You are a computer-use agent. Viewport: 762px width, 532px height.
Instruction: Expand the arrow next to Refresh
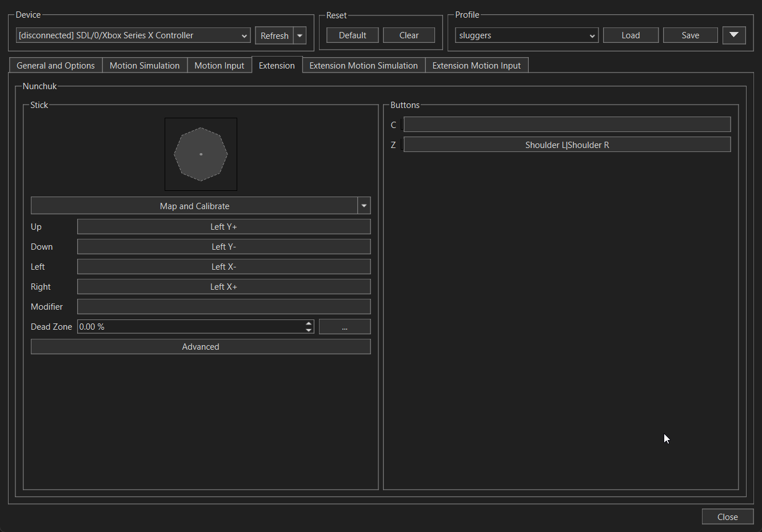(300, 35)
